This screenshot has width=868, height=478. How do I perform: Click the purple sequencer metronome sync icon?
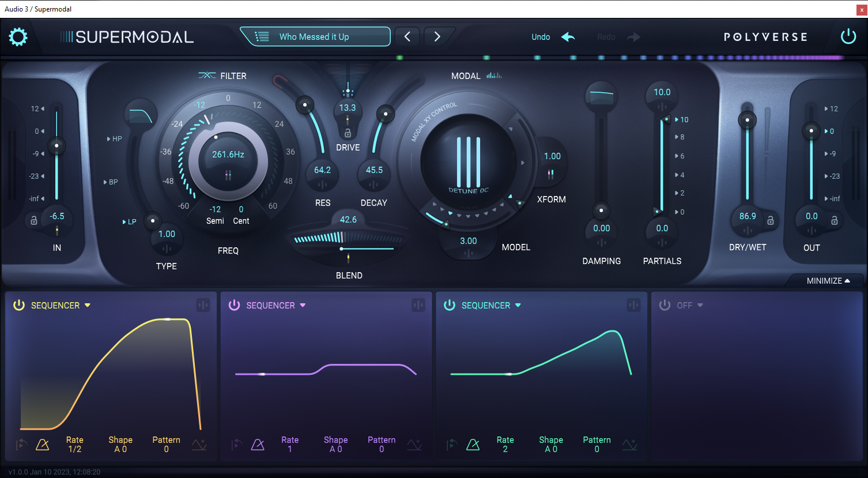pos(258,445)
